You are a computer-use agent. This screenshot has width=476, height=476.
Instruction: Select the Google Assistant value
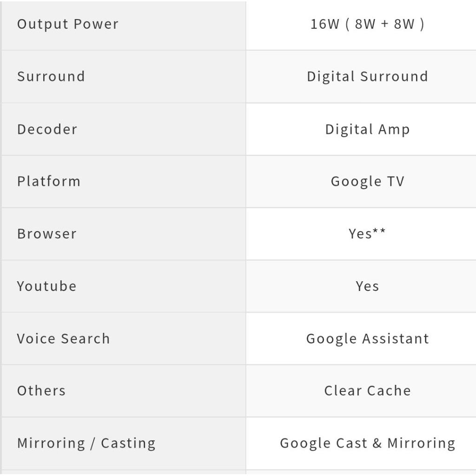(x=367, y=338)
